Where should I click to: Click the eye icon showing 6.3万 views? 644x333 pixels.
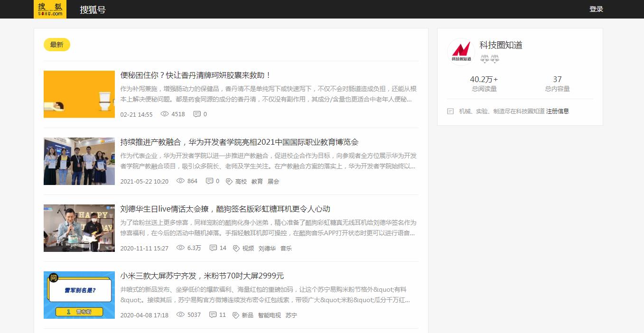(x=180, y=248)
